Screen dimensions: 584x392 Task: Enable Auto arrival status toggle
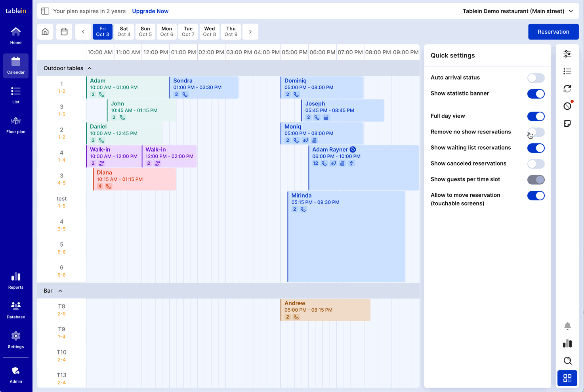536,78
